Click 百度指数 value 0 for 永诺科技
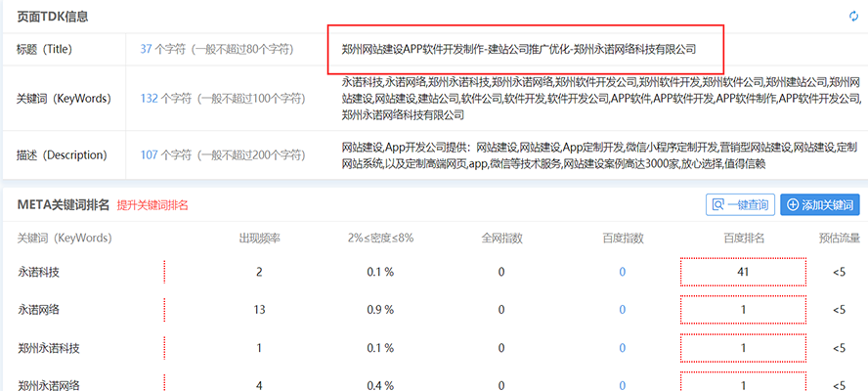Viewport: 868px width, 391px height. [623, 272]
